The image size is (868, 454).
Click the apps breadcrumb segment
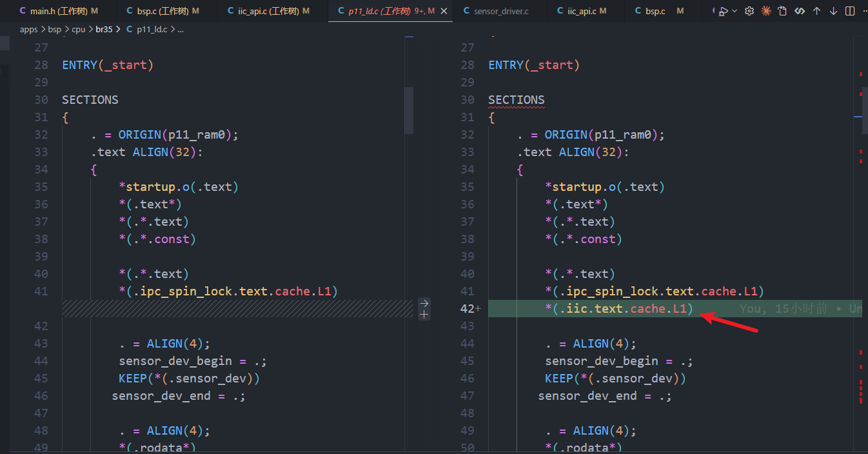tap(29, 30)
